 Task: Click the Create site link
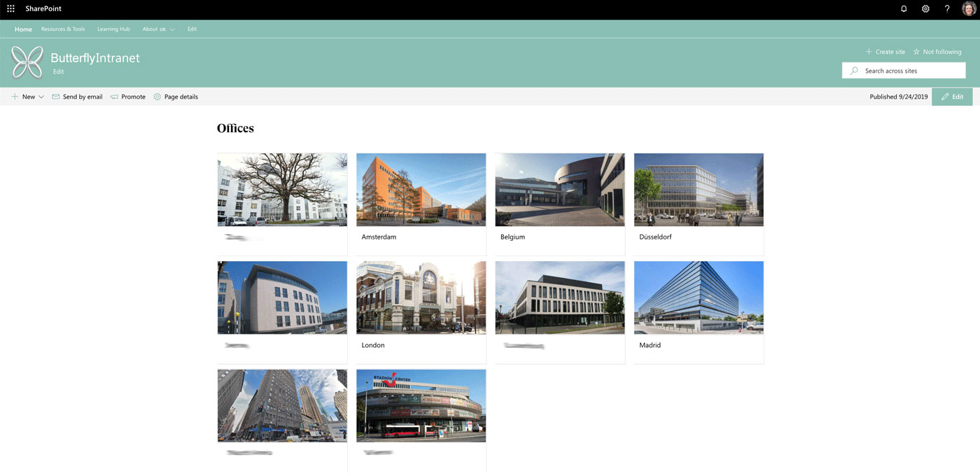pos(885,51)
